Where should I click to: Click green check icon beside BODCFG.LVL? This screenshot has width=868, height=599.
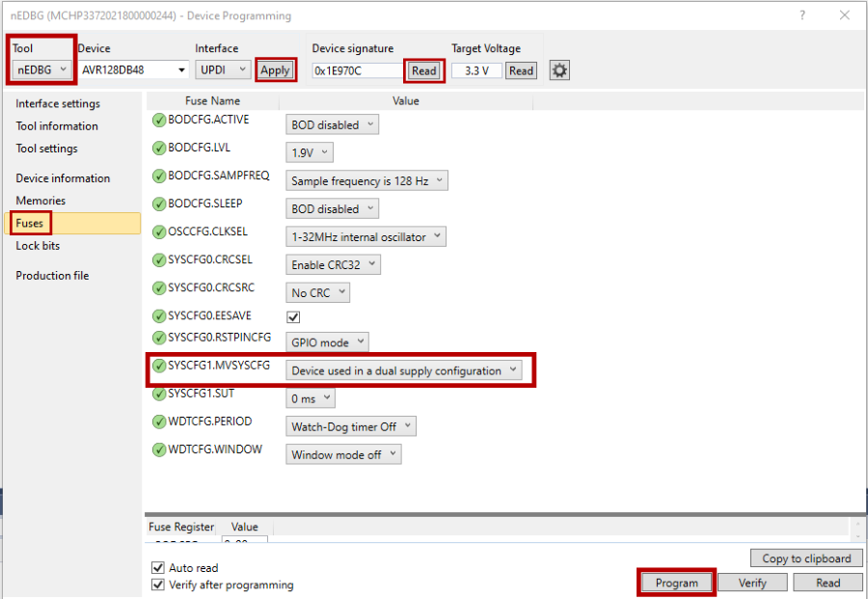coord(159,149)
